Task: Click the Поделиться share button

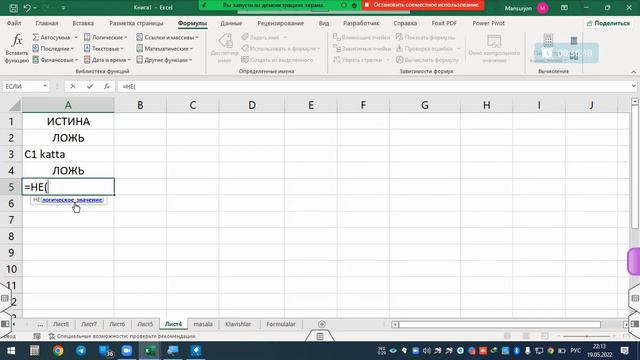Action: (x=608, y=23)
